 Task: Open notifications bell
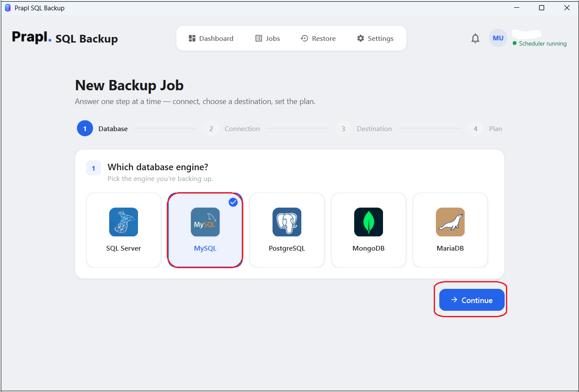point(475,38)
